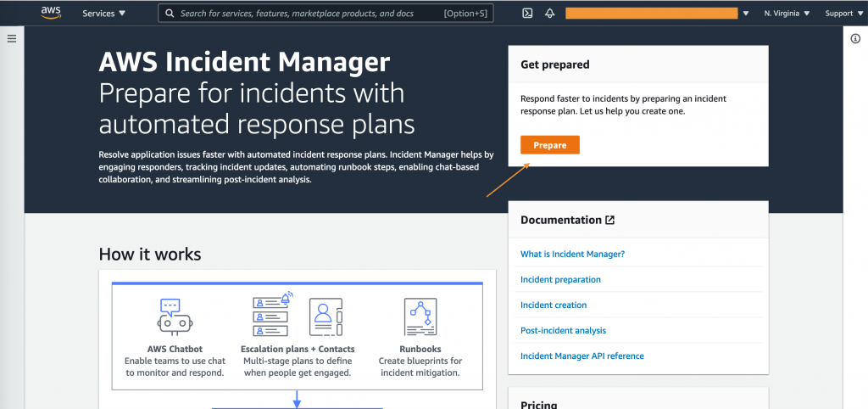868x409 pixels.
Task: Click the How it works heading
Action: (150, 254)
